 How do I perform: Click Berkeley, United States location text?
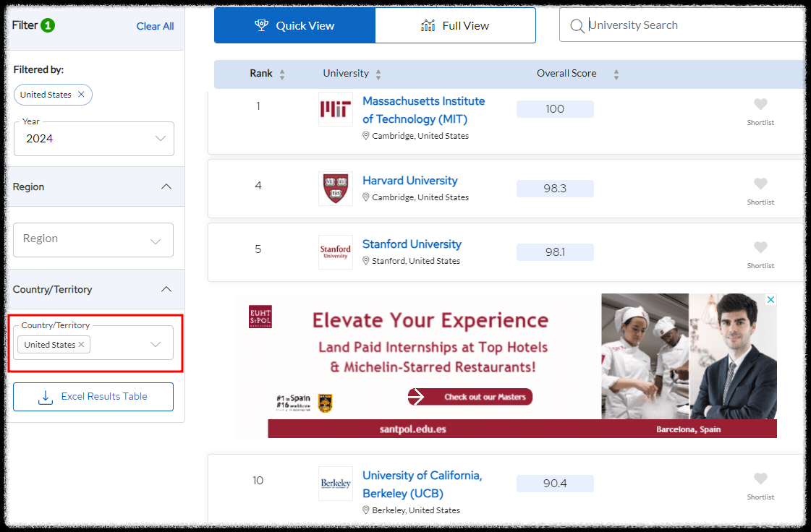(416, 510)
